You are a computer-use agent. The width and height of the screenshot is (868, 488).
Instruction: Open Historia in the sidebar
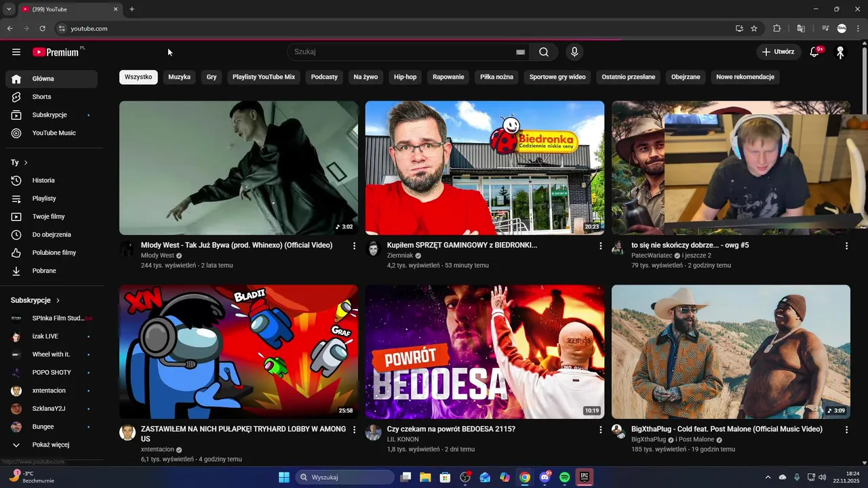52,180
